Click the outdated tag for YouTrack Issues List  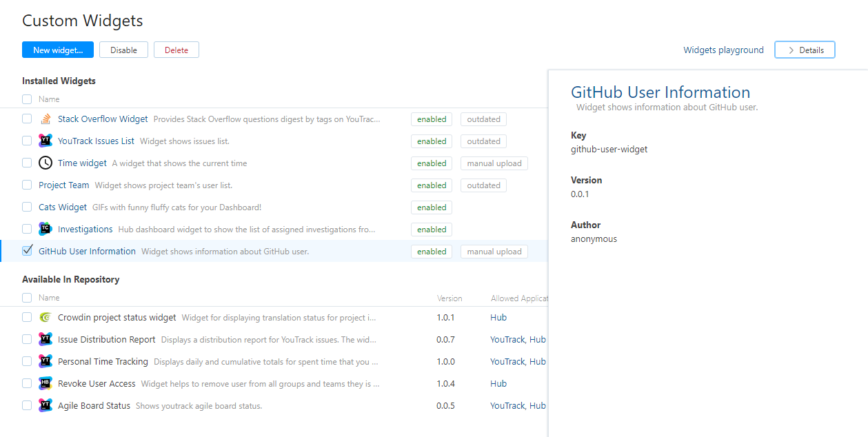click(x=483, y=141)
